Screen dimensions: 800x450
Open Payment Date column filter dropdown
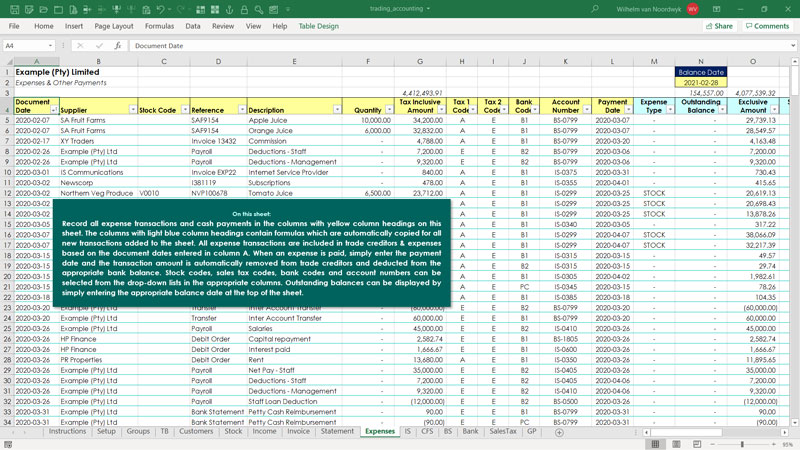tap(628, 110)
